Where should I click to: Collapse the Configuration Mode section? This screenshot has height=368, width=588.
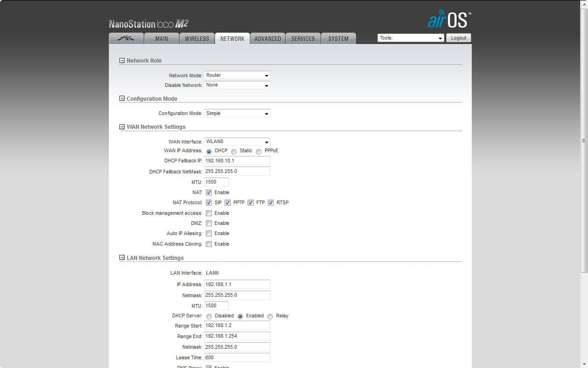[x=122, y=99]
